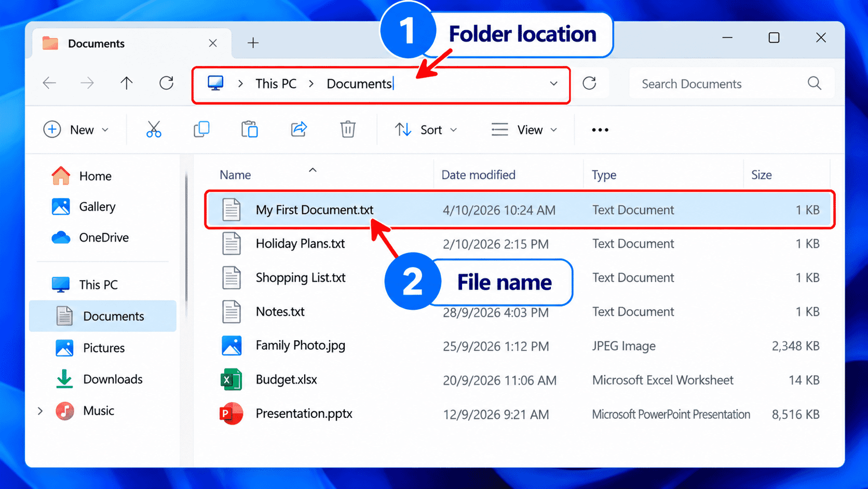Image resolution: width=868 pixels, height=489 pixels.
Task: Click chevron between This PC and Documents
Action: point(311,84)
